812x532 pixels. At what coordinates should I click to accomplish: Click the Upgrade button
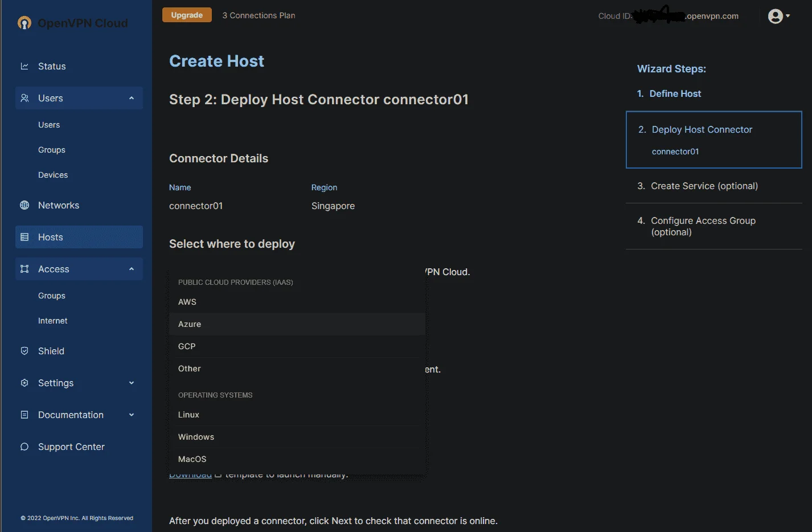(x=187, y=15)
